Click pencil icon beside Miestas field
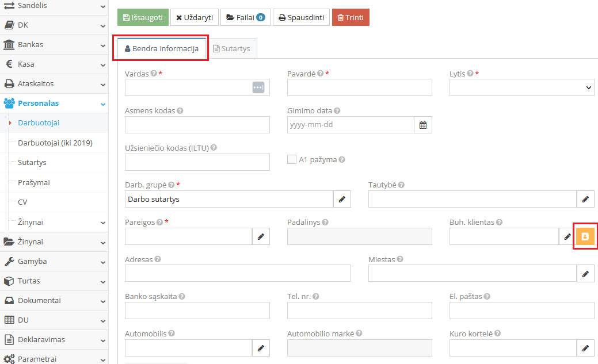The image size is (598, 364). pos(585,274)
